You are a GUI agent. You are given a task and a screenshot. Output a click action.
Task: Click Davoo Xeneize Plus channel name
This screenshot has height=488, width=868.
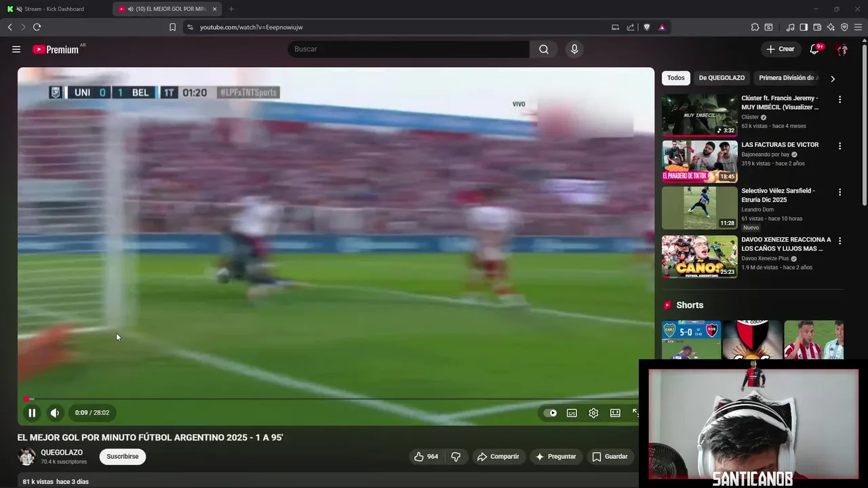pos(765,259)
